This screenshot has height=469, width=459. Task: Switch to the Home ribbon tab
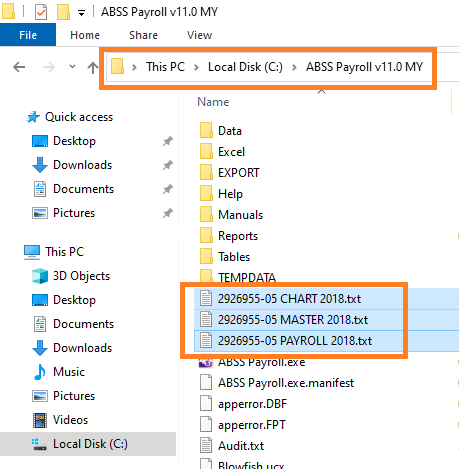pyautogui.click(x=85, y=35)
